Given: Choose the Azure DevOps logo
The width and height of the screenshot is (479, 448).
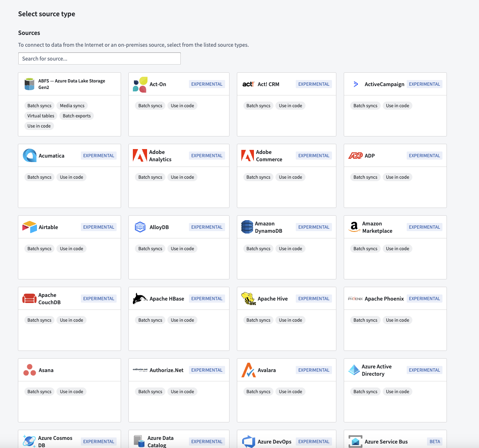Looking at the screenshot, I should [x=248, y=442].
